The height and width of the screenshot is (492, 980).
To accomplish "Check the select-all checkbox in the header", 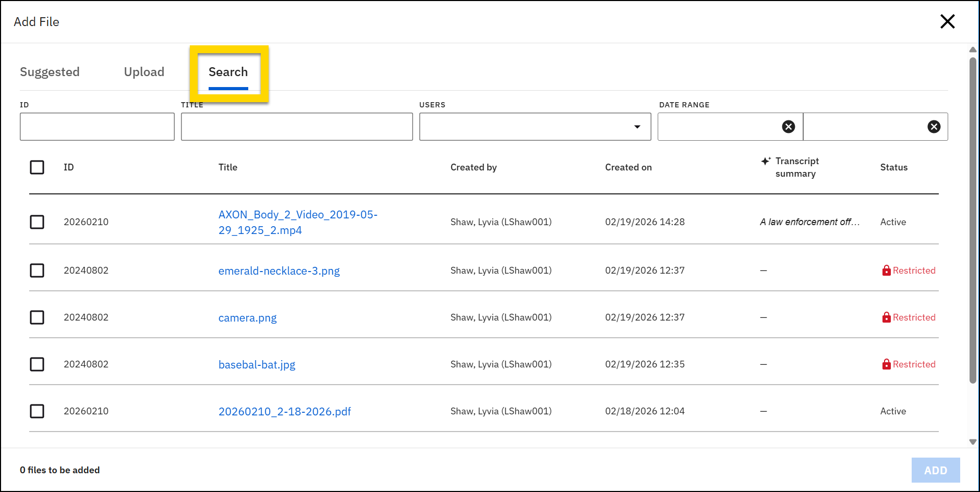I will (x=37, y=167).
